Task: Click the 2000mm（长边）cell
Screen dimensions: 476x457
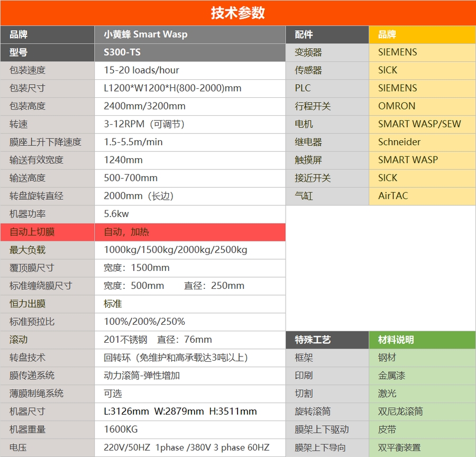Action: (190, 196)
